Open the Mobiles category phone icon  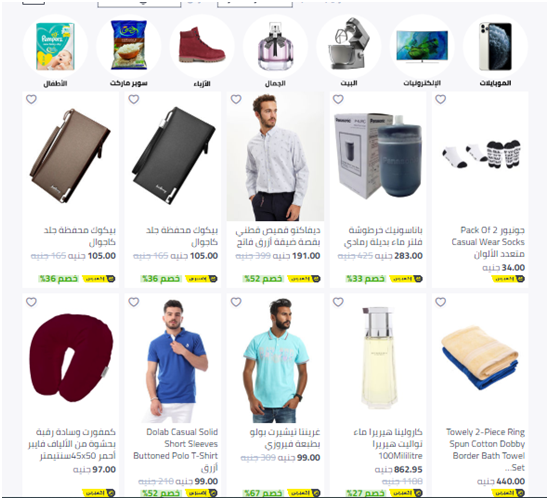(495, 47)
